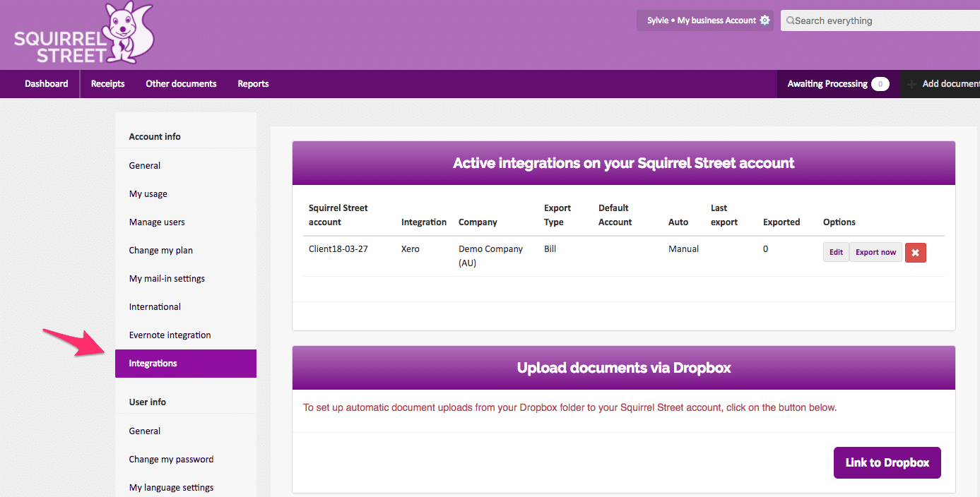Click the Xero integration cell
The height and width of the screenshot is (497, 980).
click(411, 248)
